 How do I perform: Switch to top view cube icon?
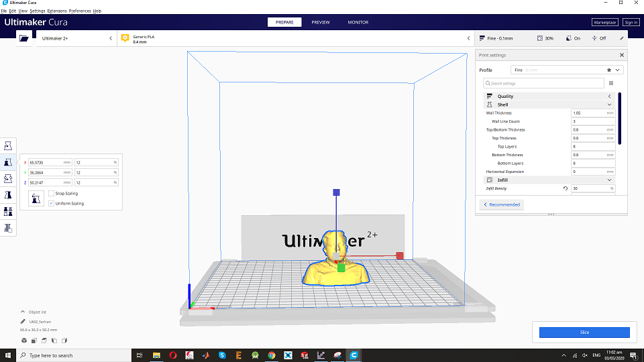coord(44,341)
